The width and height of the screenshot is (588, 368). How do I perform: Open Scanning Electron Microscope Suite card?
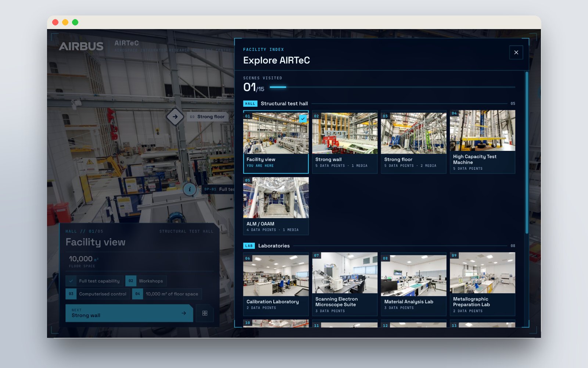pyautogui.click(x=345, y=284)
